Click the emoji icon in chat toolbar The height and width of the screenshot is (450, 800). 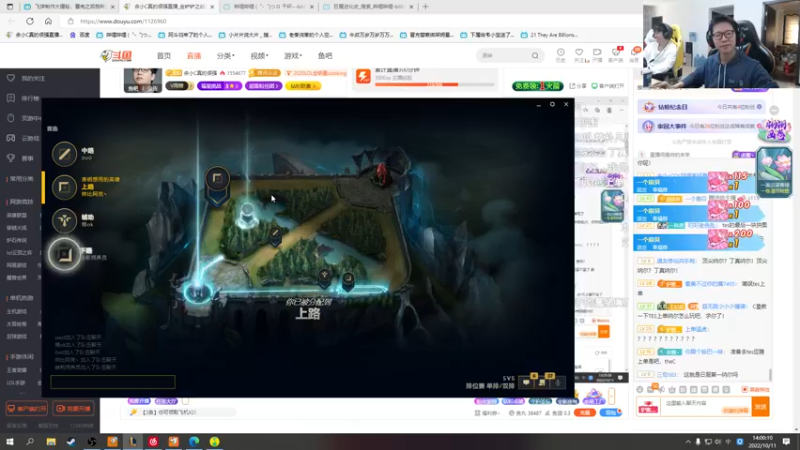click(x=640, y=389)
